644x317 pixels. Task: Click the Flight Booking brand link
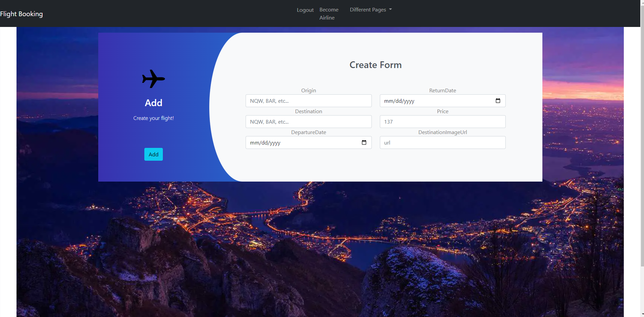[21, 14]
